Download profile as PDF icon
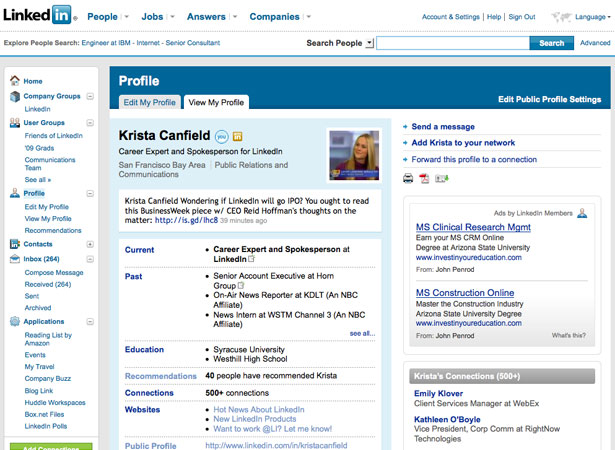The height and width of the screenshot is (450, 615). point(424,179)
